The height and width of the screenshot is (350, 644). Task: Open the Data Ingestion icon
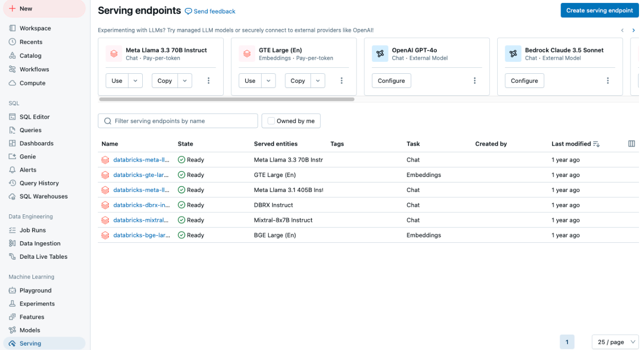[x=12, y=243]
